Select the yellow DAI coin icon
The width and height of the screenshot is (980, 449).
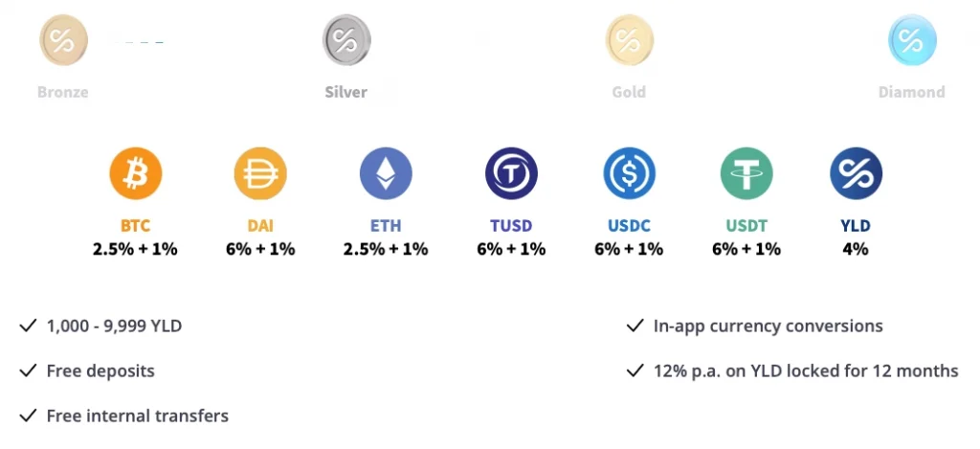[260, 173]
